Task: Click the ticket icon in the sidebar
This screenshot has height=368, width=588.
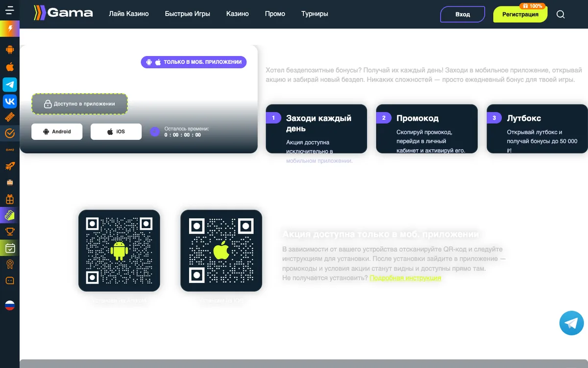Action: 10,117
